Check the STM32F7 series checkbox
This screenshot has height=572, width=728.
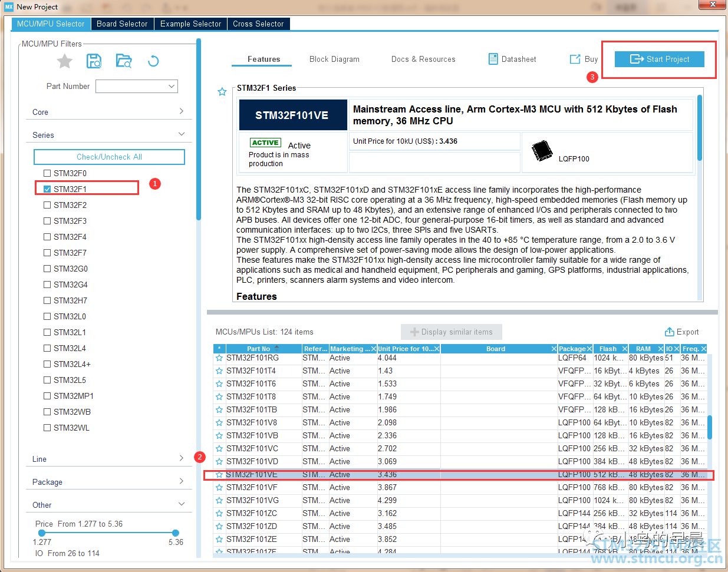47,253
